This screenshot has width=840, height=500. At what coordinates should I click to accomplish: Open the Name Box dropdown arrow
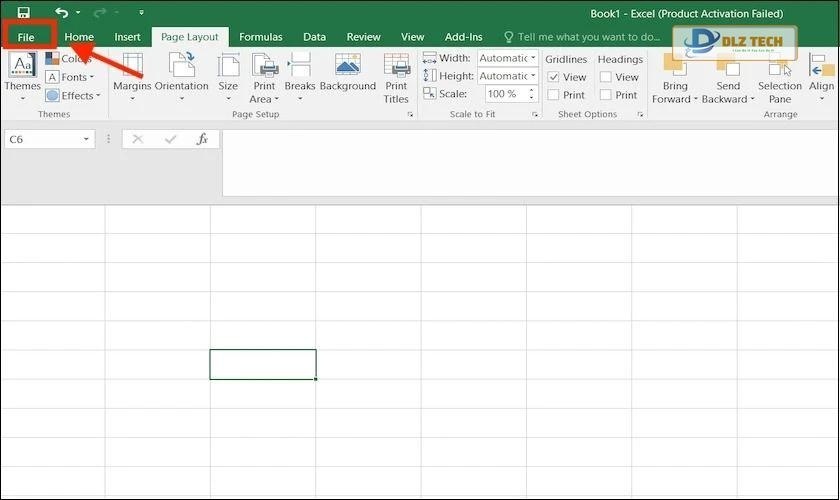[x=87, y=140]
